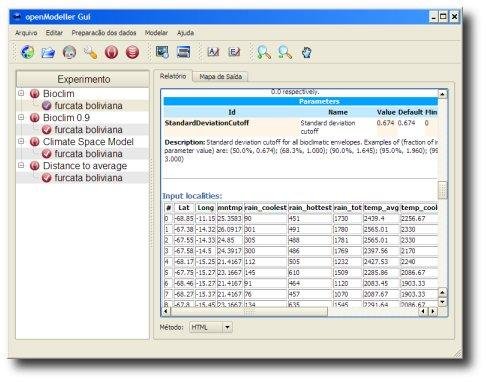Screen dimensions: 486x382
Task: Click cell value '25.3583' in row 0
Action: point(230,219)
